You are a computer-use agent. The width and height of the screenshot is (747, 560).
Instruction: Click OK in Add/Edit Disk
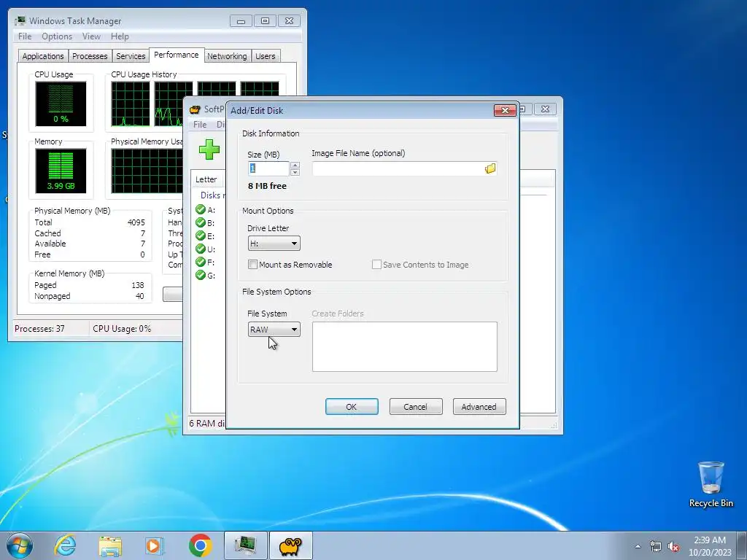click(x=352, y=407)
